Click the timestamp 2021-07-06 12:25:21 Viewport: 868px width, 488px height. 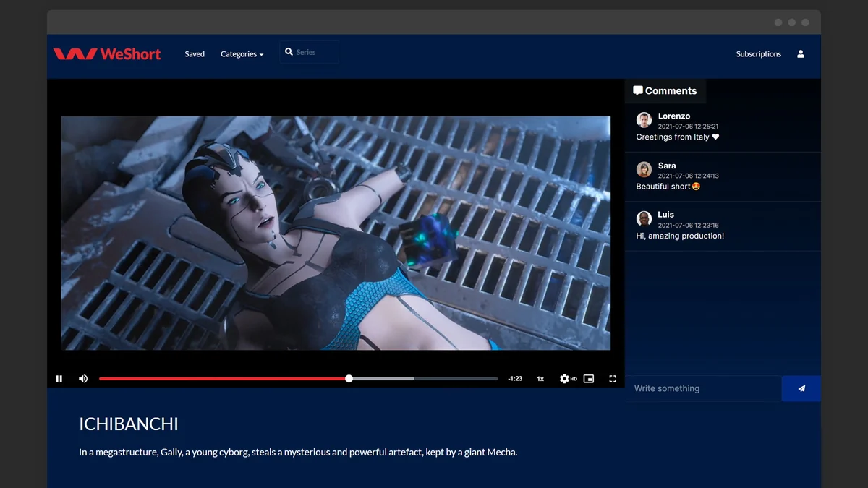[688, 127]
